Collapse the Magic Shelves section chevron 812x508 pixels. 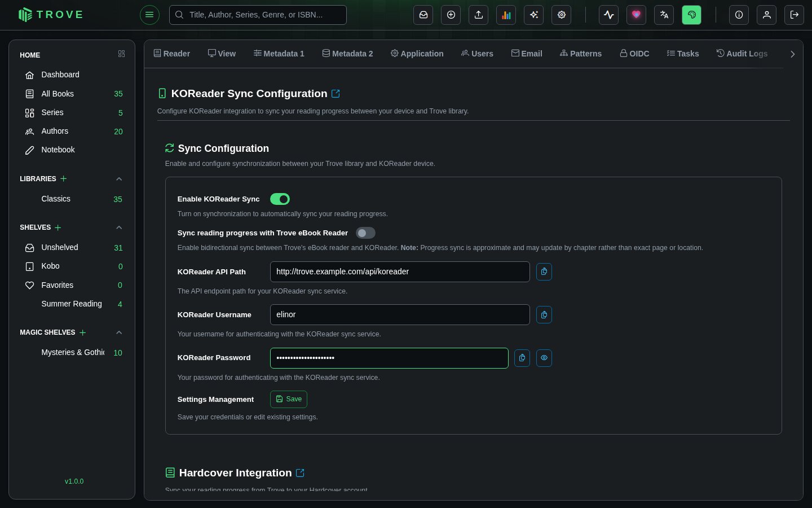(119, 332)
